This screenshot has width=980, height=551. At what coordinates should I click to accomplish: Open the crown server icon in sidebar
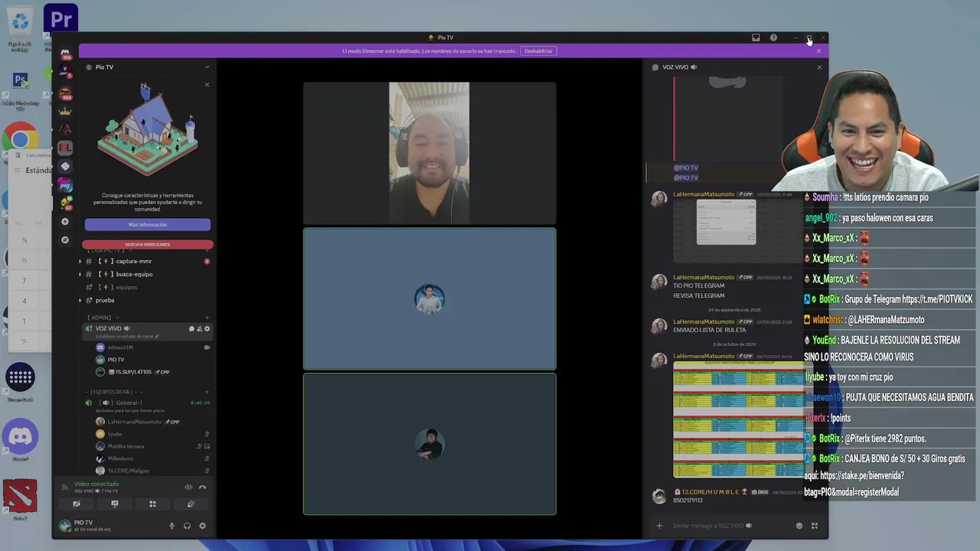pos(65,111)
